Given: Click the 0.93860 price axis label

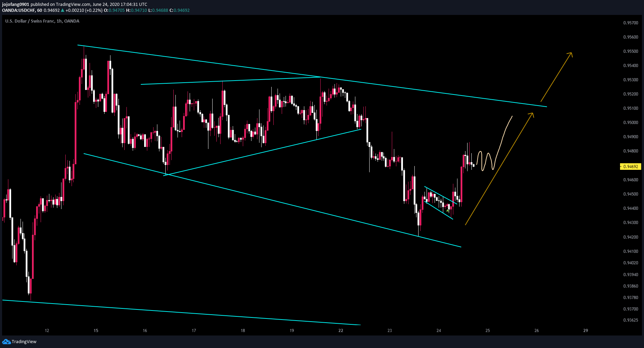Looking at the screenshot, I should [631, 286].
